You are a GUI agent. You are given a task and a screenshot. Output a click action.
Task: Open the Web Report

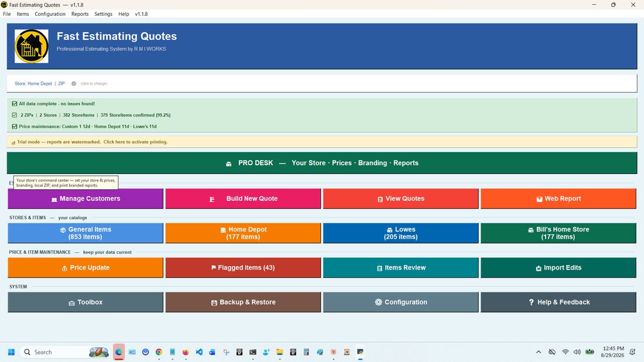tap(558, 199)
